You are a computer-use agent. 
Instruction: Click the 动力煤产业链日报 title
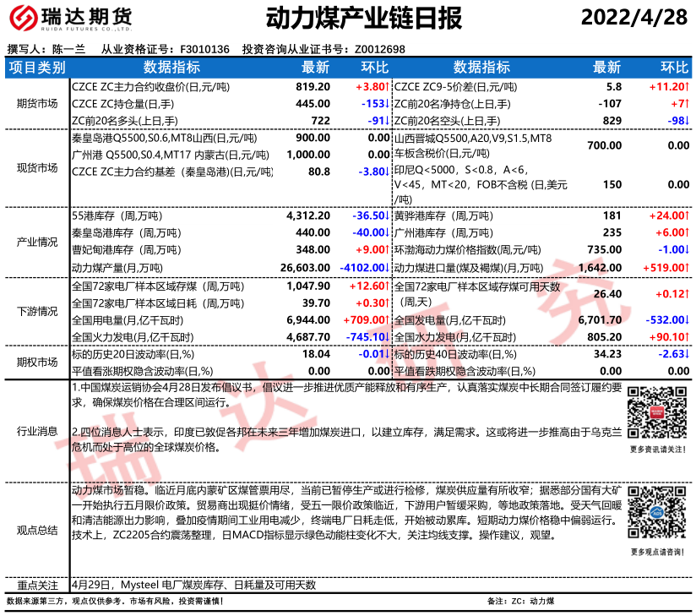[352, 18]
